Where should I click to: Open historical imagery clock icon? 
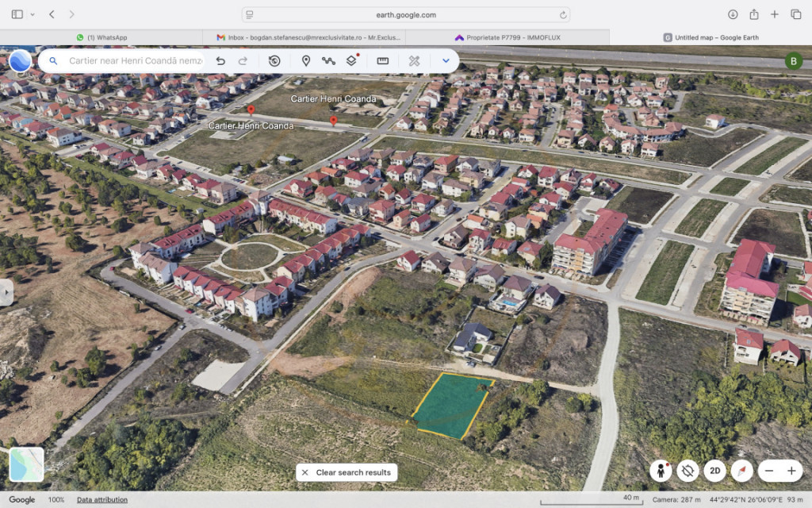tap(274, 60)
